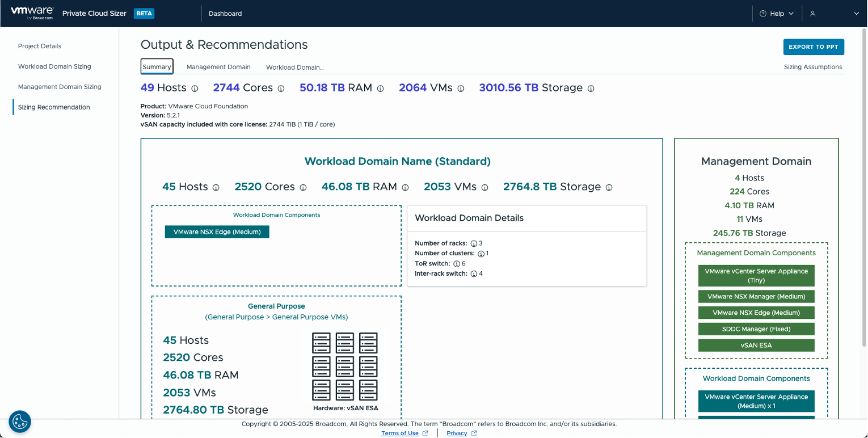Viewport: 868px width, 438px height.
Task: Click info icon next to 50.18 TB RAM
Action: (x=381, y=89)
